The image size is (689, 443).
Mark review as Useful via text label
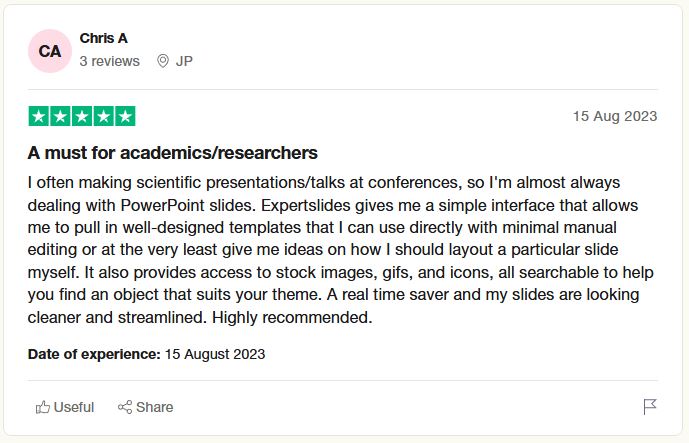pyautogui.click(x=74, y=407)
